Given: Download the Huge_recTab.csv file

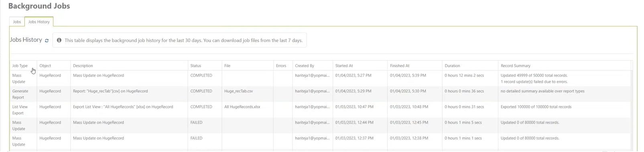Looking at the screenshot, I should (x=238, y=91).
